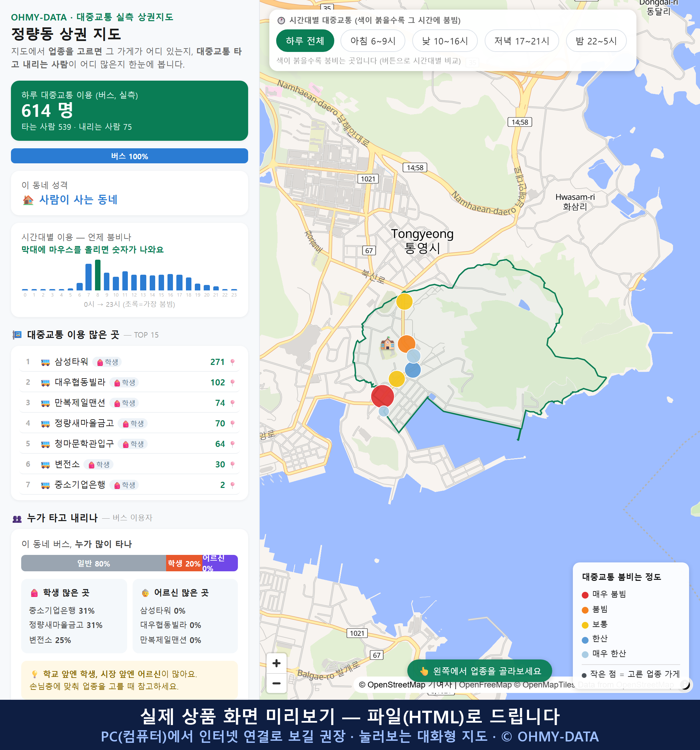Click the 매우 한산 light blue legend swatch
The image size is (700, 750).
585,655
